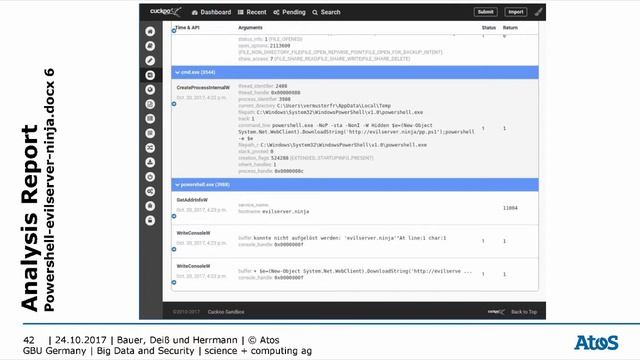
Task: Click the hostname evilserver.ninja value
Action: [285, 211]
